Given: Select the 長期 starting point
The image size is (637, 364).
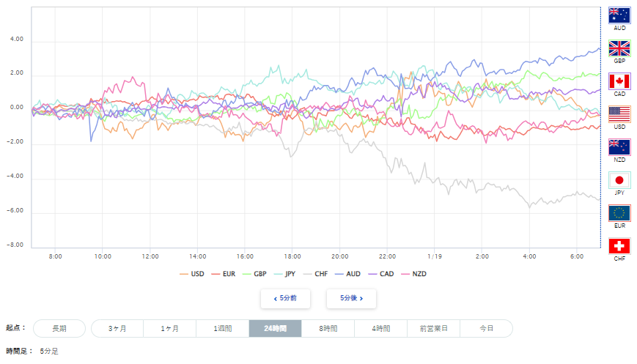Looking at the screenshot, I should pyautogui.click(x=59, y=328).
